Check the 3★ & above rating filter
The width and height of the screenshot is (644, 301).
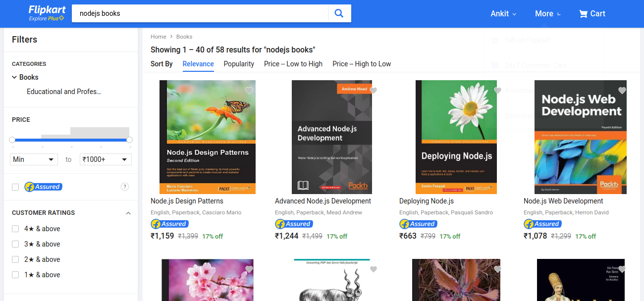[x=15, y=244]
